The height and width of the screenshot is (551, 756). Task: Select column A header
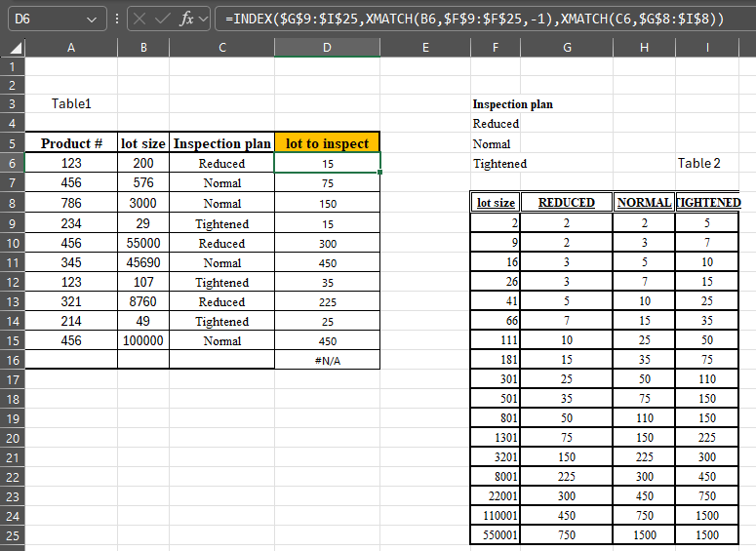click(x=71, y=48)
